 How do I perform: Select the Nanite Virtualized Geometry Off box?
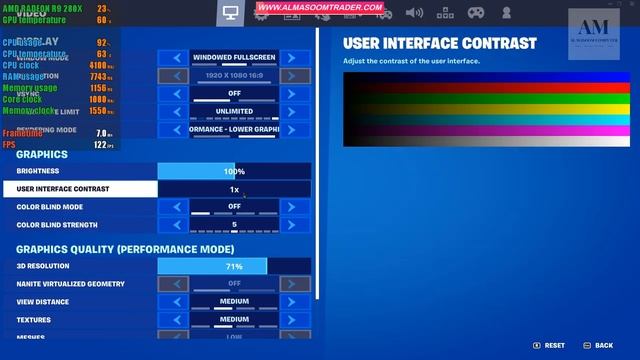(234, 284)
